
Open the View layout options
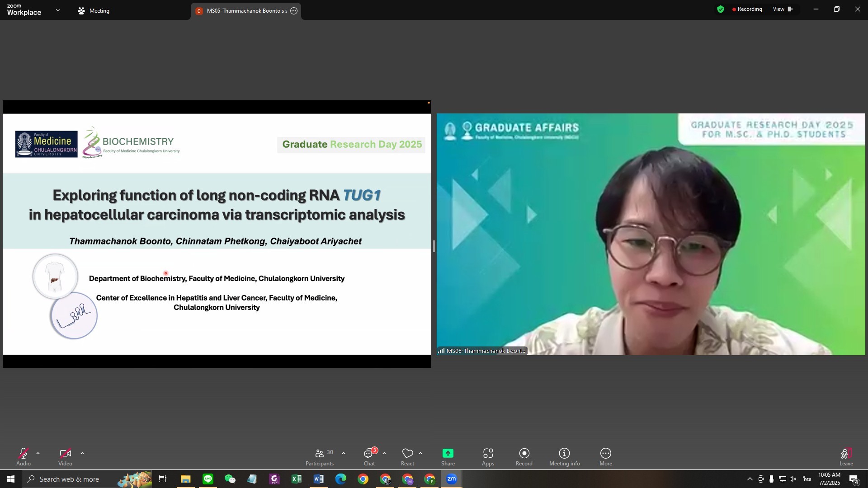(783, 9)
